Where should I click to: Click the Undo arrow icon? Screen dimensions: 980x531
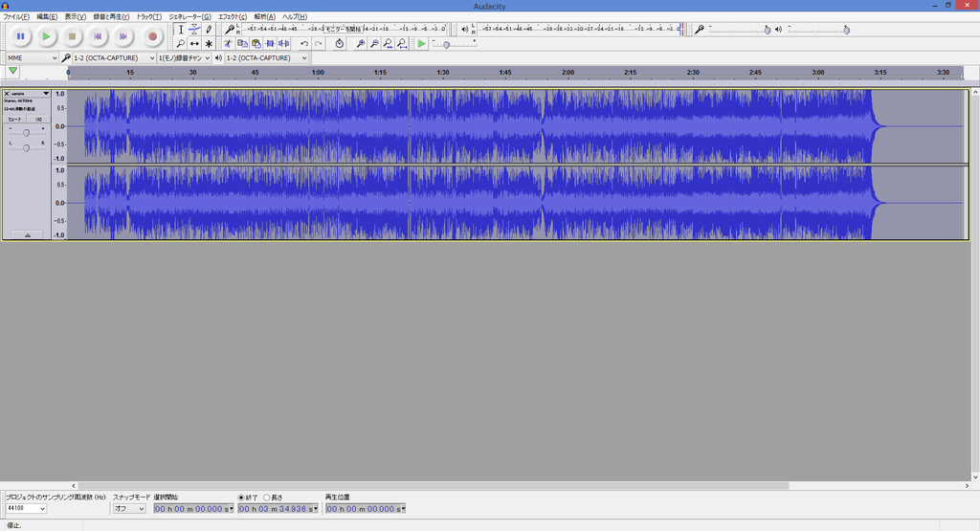[x=303, y=44]
